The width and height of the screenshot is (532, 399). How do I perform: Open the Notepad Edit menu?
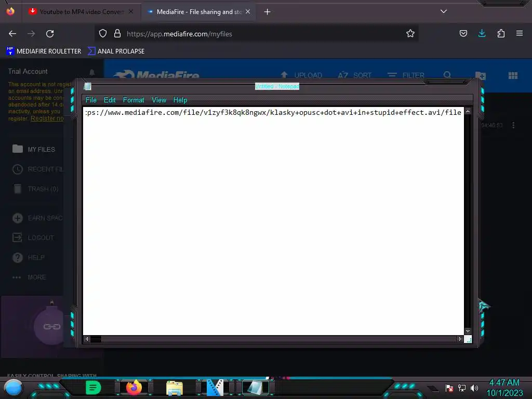(110, 100)
